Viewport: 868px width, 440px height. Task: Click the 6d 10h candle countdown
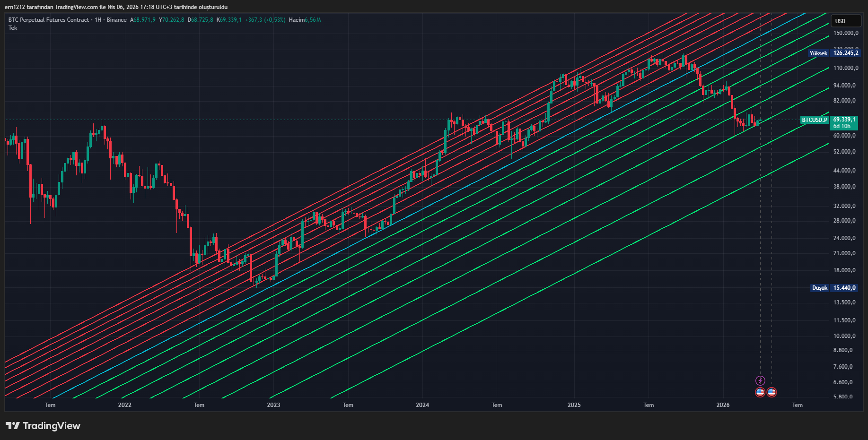coord(842,126)
